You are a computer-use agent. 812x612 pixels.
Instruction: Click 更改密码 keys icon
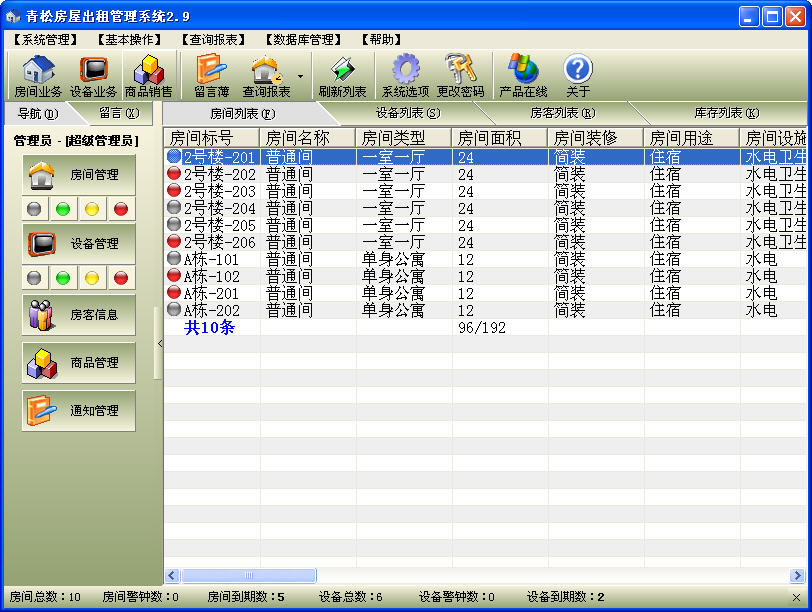coord(460,76)
